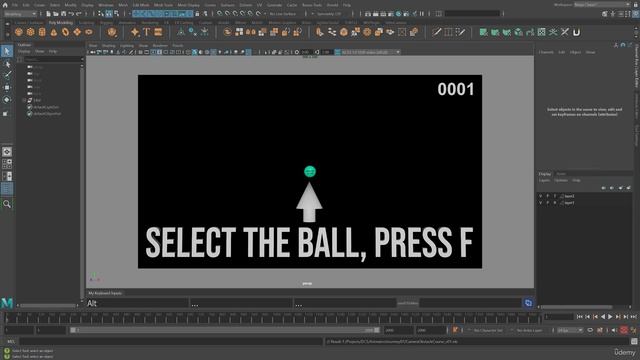This screenshot has height=360, width=640.
Task: Click the New Scene icon
Action: [x=48, y=14]
